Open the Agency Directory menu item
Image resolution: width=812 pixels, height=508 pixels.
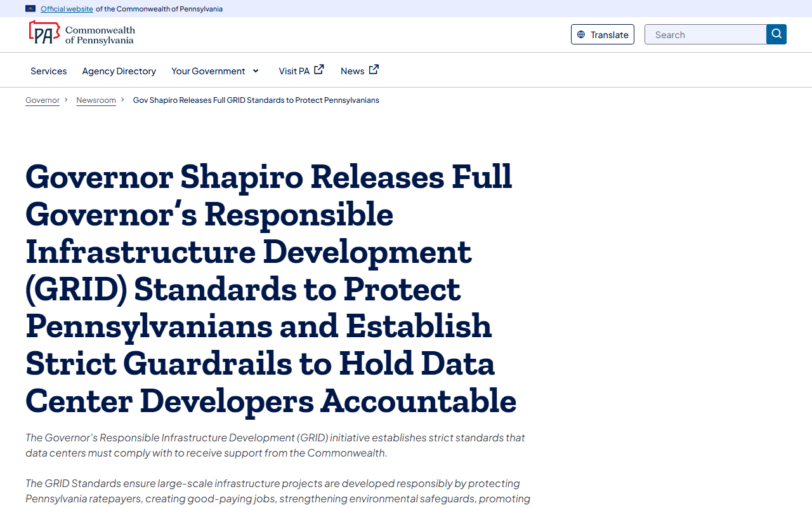click(x=119, y=70)
